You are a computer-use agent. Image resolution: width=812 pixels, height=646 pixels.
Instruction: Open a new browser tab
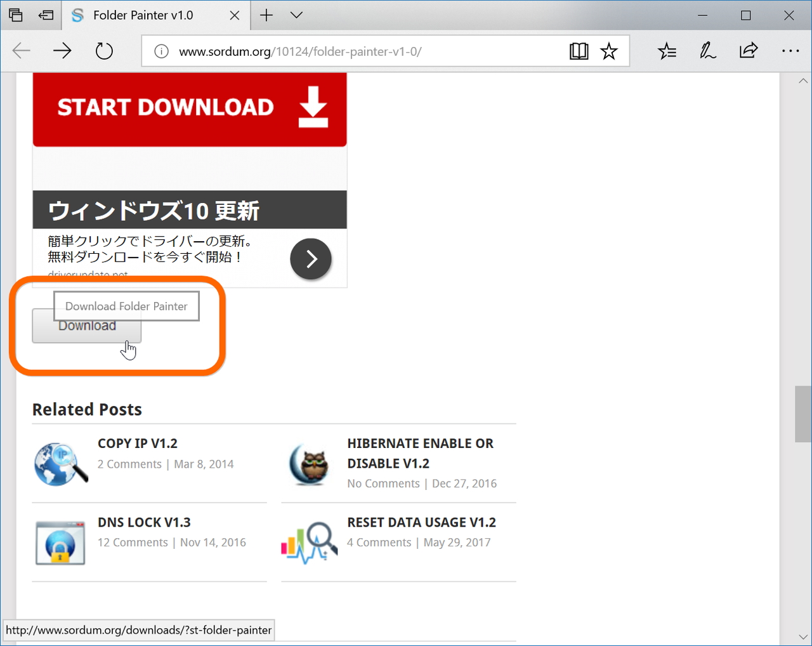pyautogui.click(x=266, y=15)
